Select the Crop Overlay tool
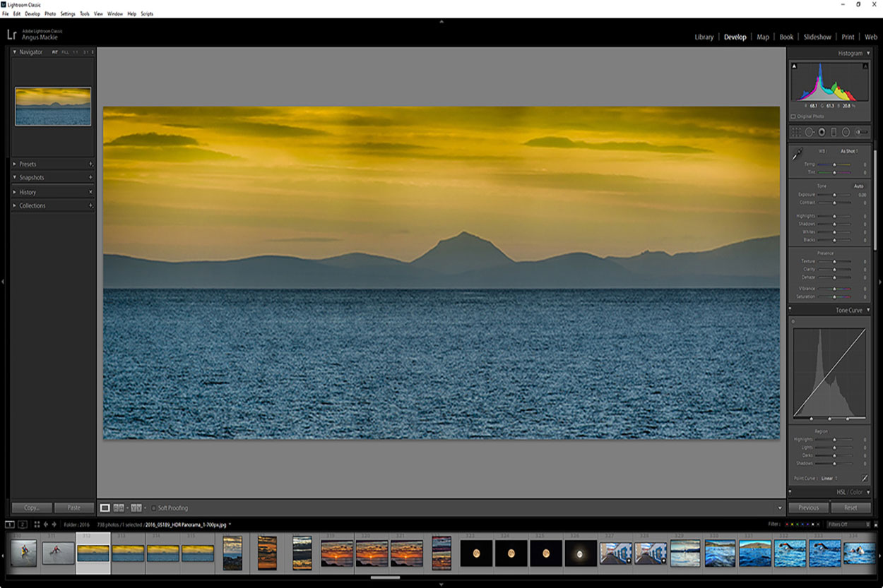The width and height of the screenshot is (883, 588). [x=796, y=132]
